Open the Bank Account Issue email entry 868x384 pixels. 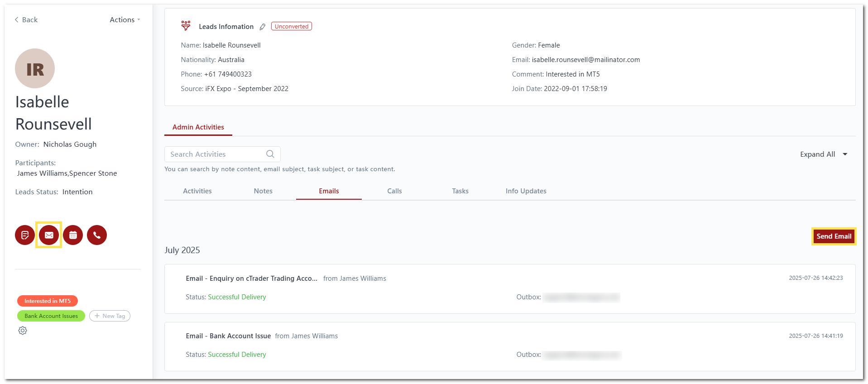pyautogui.click(x=240, y=336)
